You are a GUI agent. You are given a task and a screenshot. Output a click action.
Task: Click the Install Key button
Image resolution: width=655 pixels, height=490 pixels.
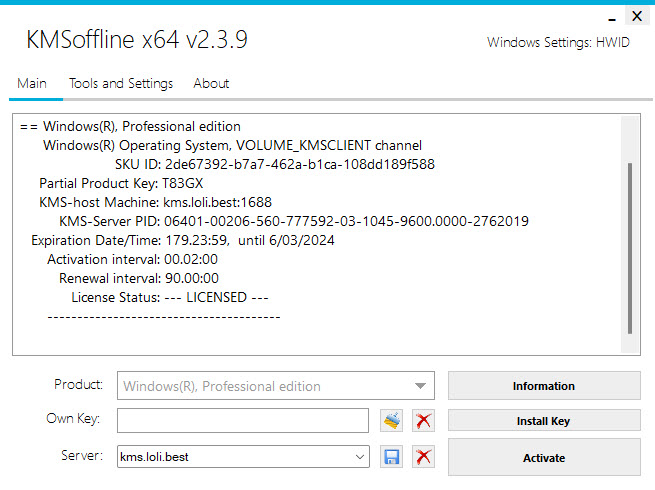(x=544, y=420)
